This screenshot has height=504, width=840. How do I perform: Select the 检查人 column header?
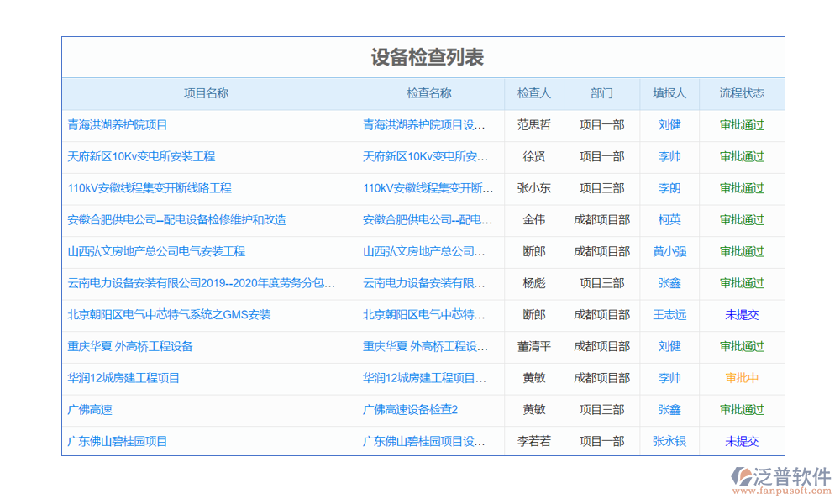535,93
